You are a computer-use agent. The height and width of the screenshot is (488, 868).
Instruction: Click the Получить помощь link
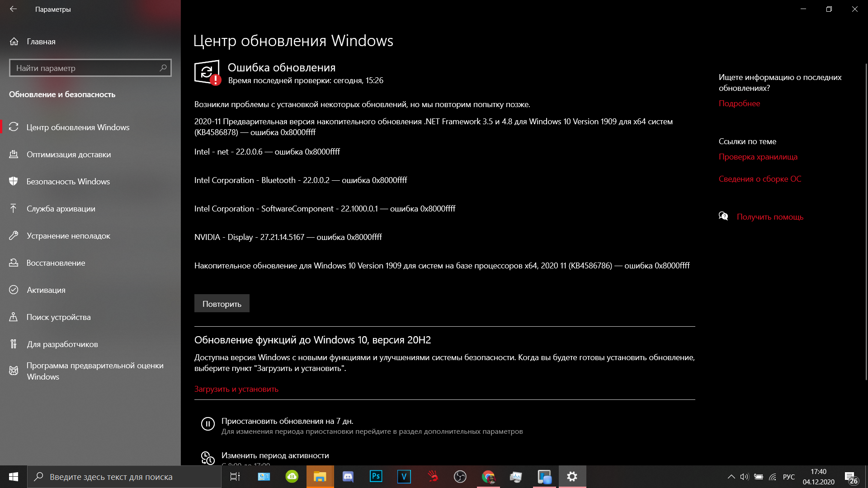click(770, 217)
